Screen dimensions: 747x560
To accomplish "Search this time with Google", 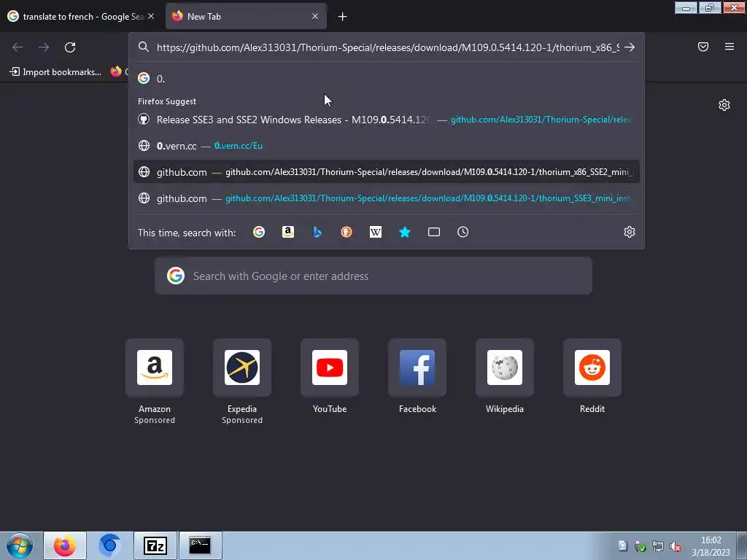I will (x=259, y=232).
